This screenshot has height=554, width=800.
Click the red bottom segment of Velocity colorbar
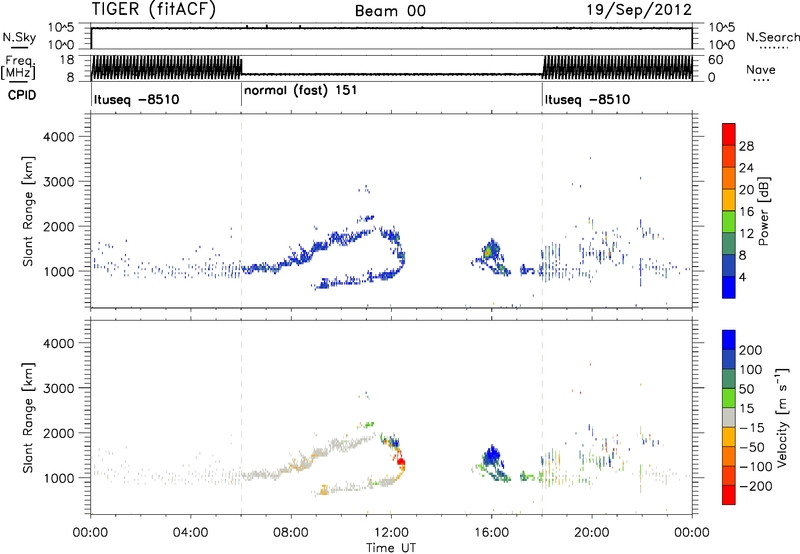[729, 495]
